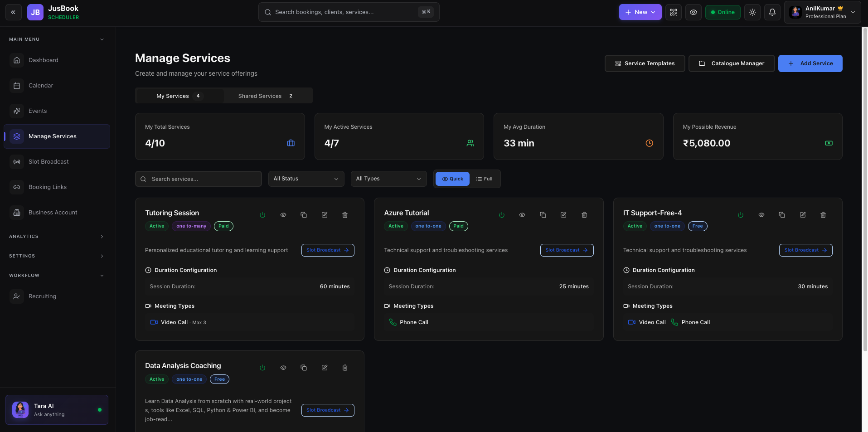Open the QR code tool in top bar
Image resolution: width=868 pixels, height=432 pixels.
click(673, 12)
